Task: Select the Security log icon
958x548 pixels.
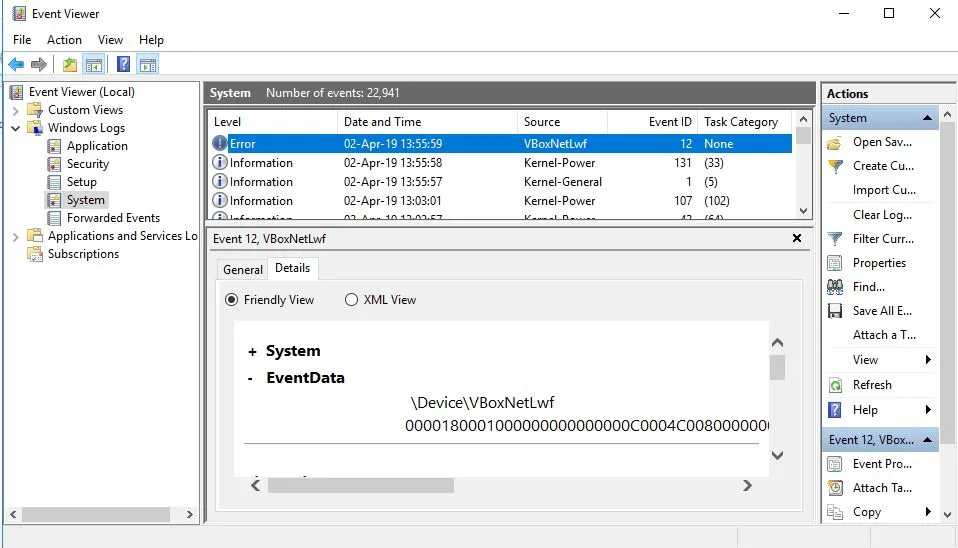Action: pos(54,164)
